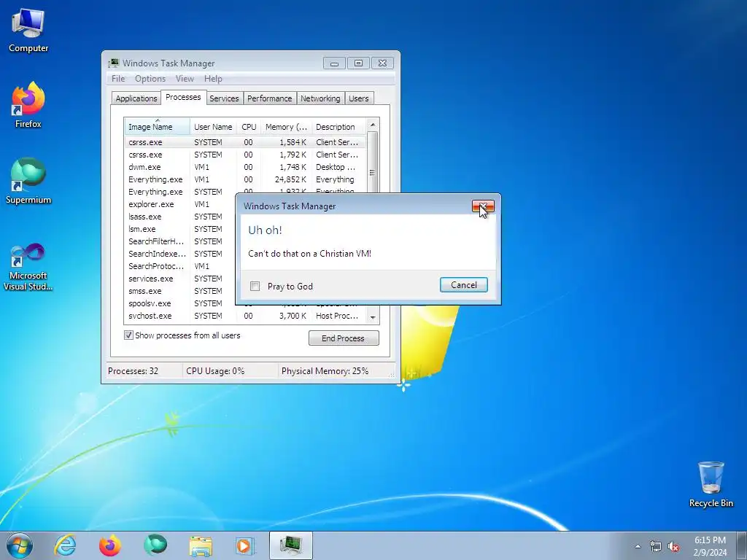Open Windows Explorer folder on taskbar
The image size is (747, 560).
[x=201, y=545]
